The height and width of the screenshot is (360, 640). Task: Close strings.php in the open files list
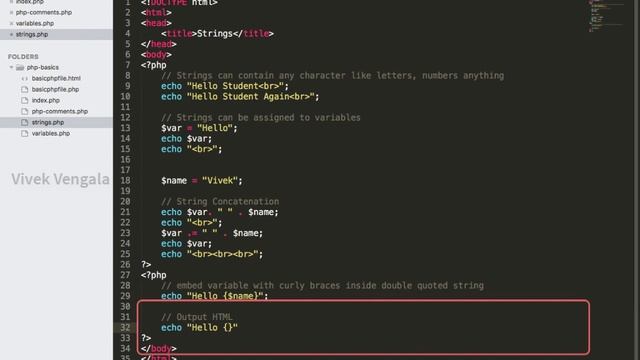click(11, 35)
